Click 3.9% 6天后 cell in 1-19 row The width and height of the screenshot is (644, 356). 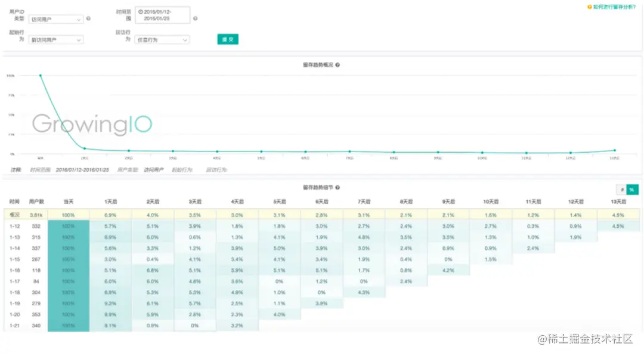click(321, 304)
